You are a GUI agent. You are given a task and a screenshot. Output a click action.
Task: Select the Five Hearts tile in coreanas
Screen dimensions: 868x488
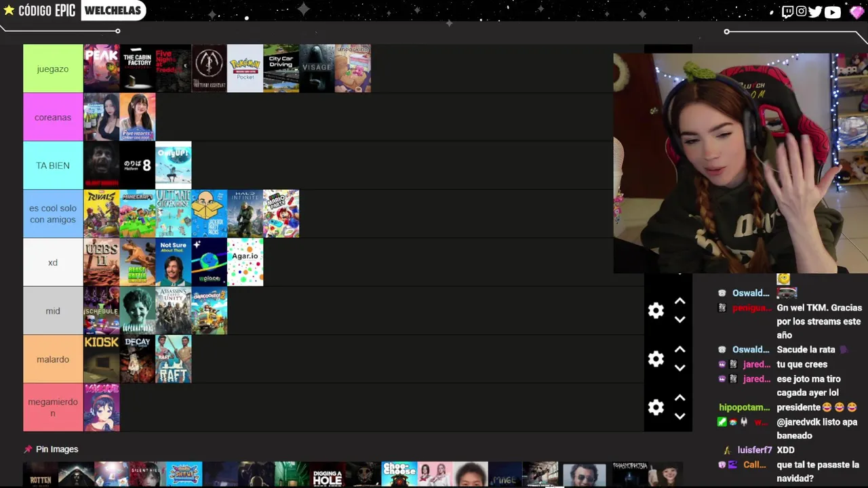pyautogui.click(x=138, y=117)
